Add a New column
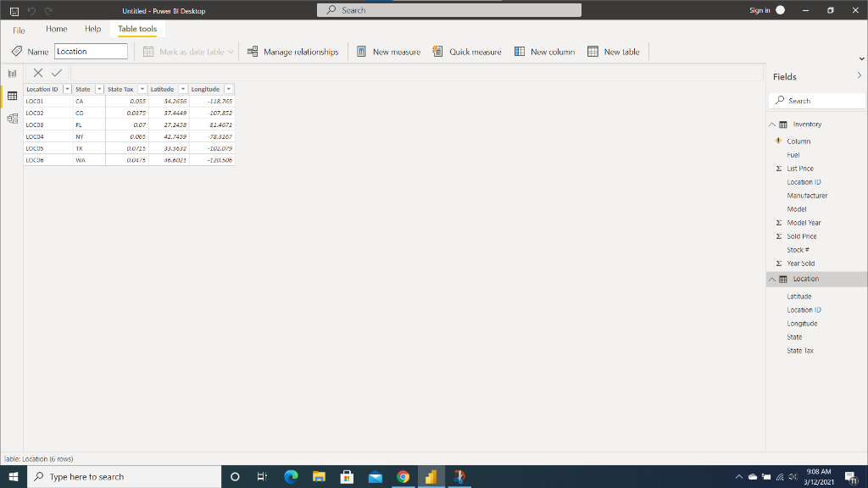 pyautogui.click(x=545, y=52)
